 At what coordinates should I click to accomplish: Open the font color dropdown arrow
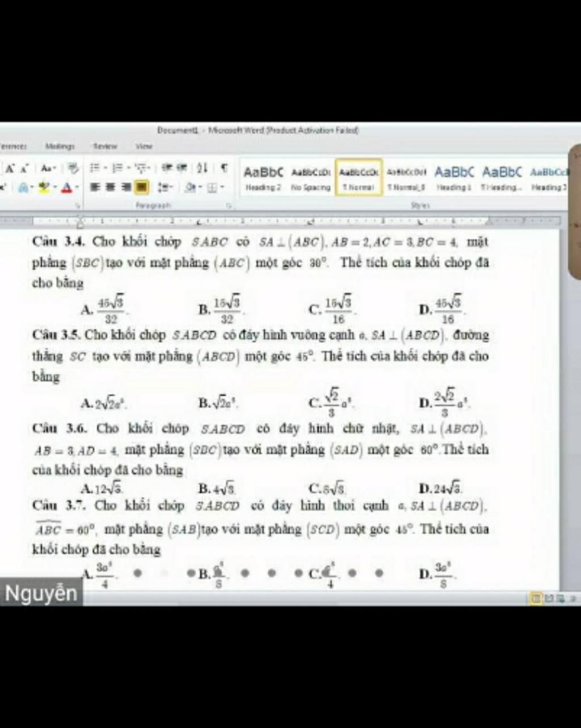tap(76, 186)
